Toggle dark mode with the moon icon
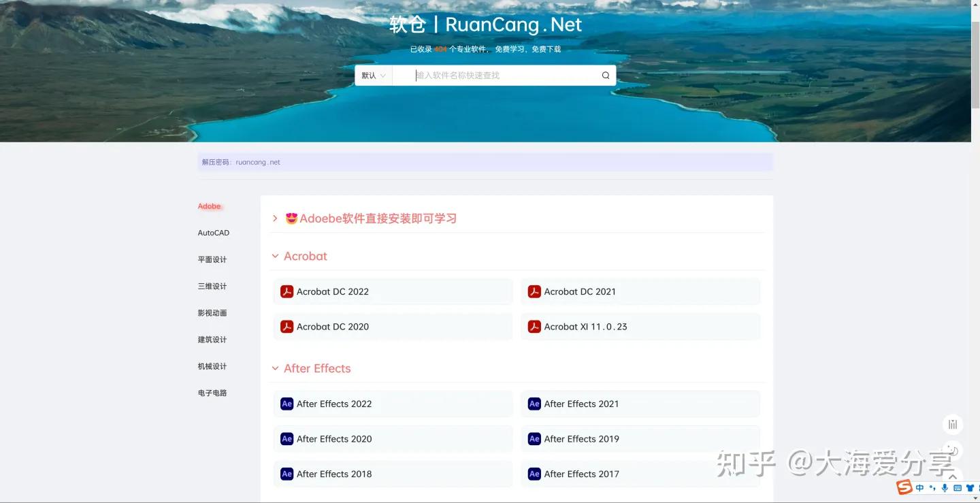Viewport: 980px width, 503px height. pos(954,451)
